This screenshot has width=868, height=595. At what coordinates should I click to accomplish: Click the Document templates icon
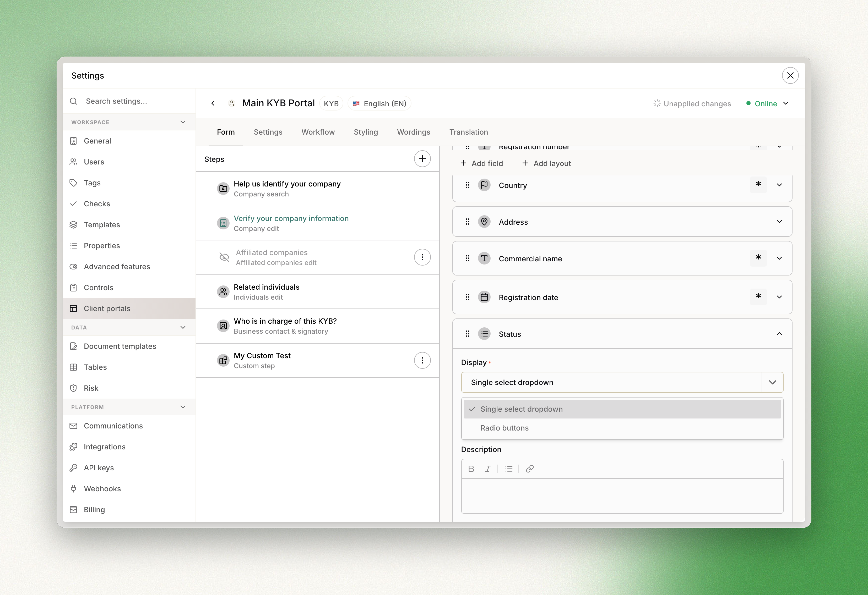point(74,346)
